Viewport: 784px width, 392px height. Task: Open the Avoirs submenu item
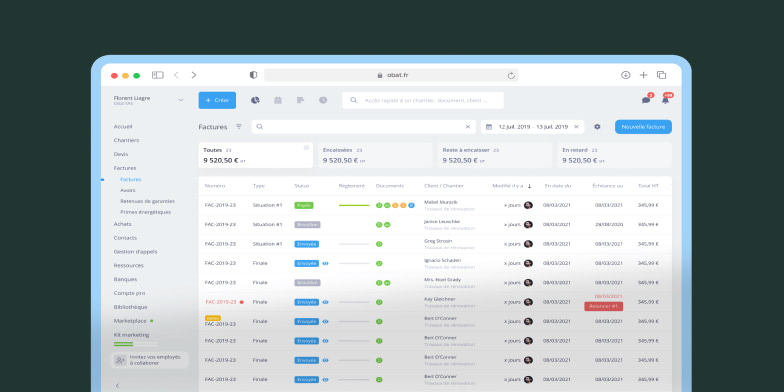(128, 190)
